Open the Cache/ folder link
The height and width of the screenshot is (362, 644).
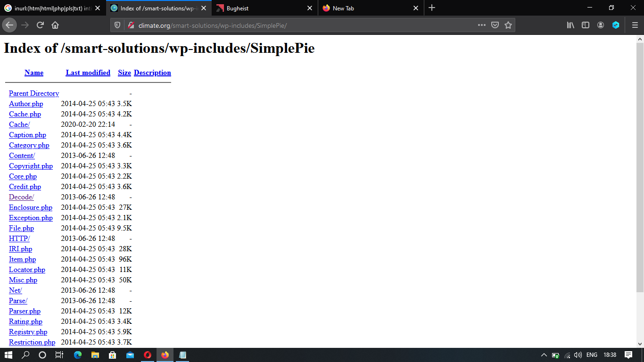(19, 124)
